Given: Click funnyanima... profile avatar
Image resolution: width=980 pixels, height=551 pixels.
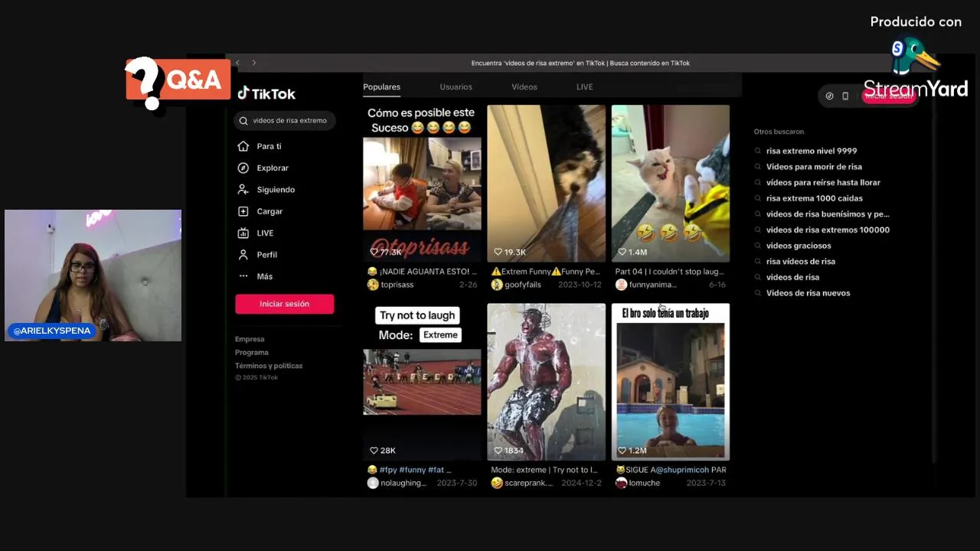Looking at the screenshot, I should tap(621, 285).
